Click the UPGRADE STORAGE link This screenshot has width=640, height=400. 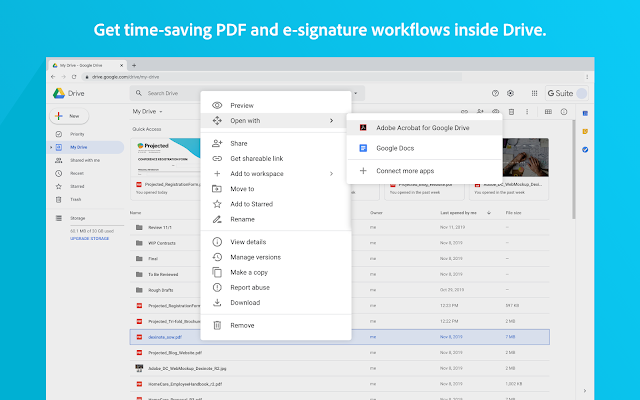pos(89,239)
